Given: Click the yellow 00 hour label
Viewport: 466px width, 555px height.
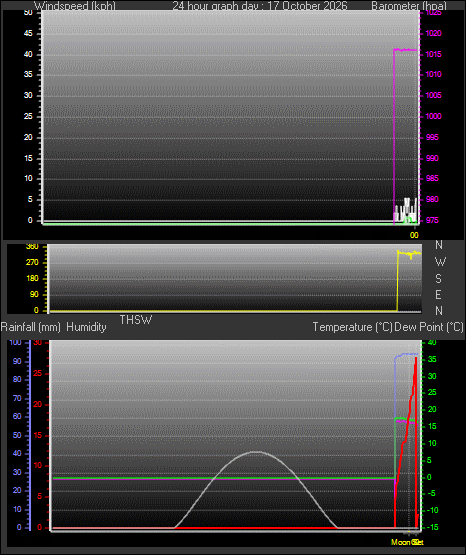Looking at the screenshot, I should (414, 235).
